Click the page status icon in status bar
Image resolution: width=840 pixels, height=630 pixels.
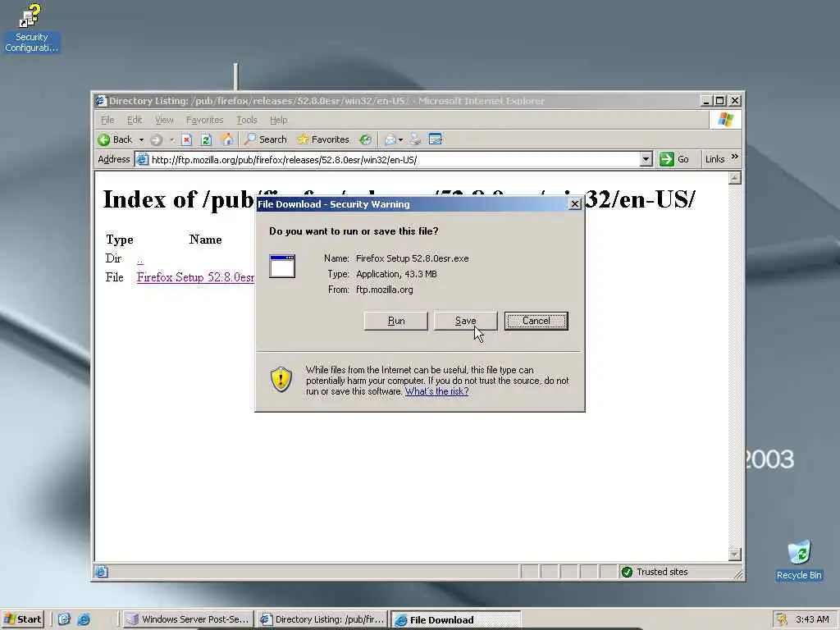pos(101,572)
